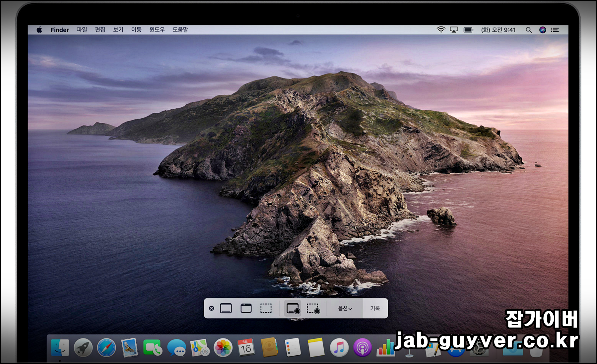Open the 이동 menu
The width and height of the screenshot is (597, 364).
pos(136,30)
